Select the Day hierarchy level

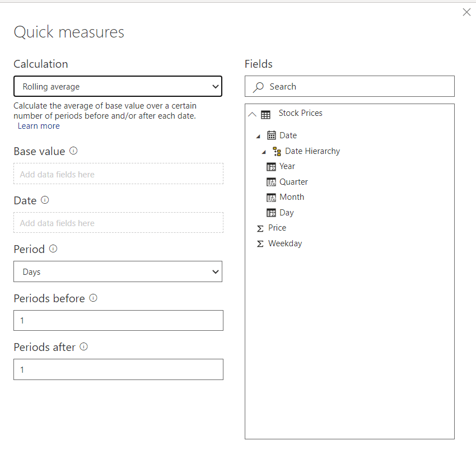[x=287, y=213]
